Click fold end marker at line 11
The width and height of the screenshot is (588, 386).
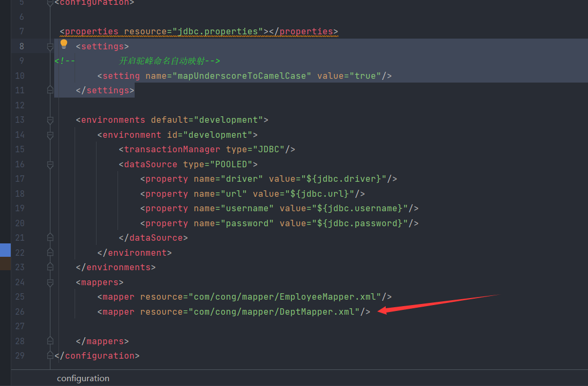[x=50, y=90]
